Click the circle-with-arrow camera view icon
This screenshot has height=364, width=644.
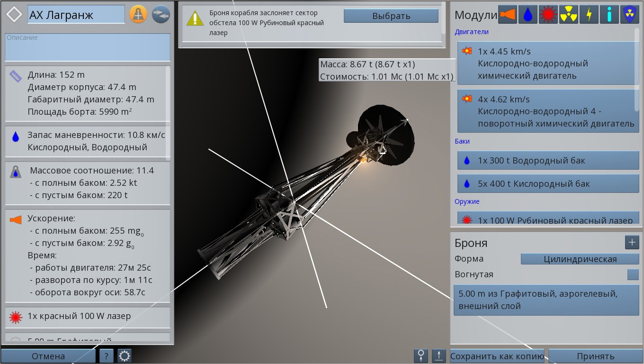421,356
